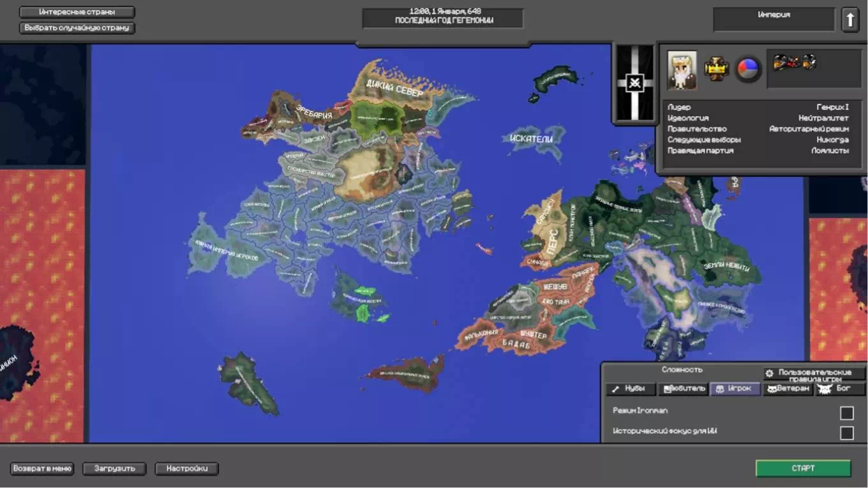Click the national spirit icons in country panel

point(795,63)
